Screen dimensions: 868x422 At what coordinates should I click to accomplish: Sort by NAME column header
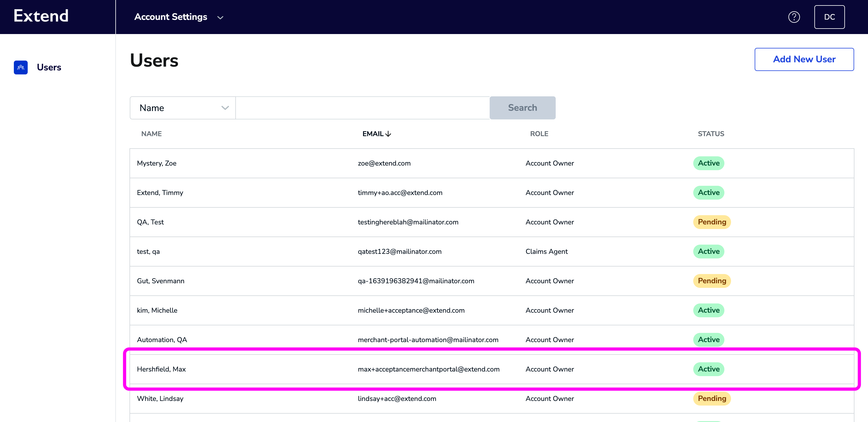[151, 134]
